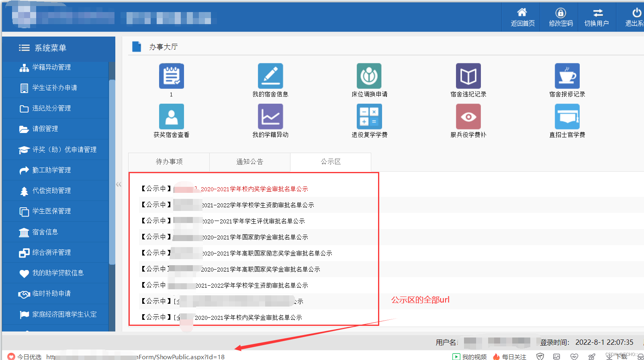Open the 宿舍违纪记录 book icon
Image resolution: width=644 pixels, height=360 pixels.
coord(468,76)
